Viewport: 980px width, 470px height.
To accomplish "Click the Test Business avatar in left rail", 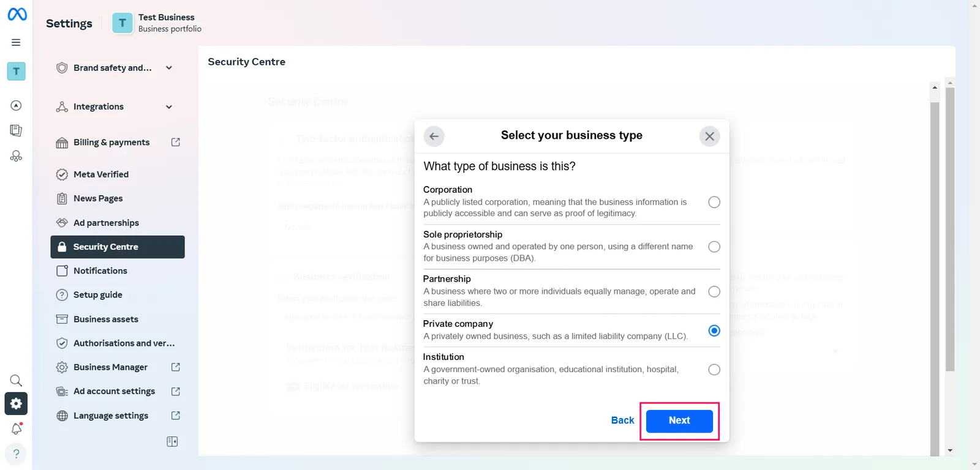I will coord(17,72).
